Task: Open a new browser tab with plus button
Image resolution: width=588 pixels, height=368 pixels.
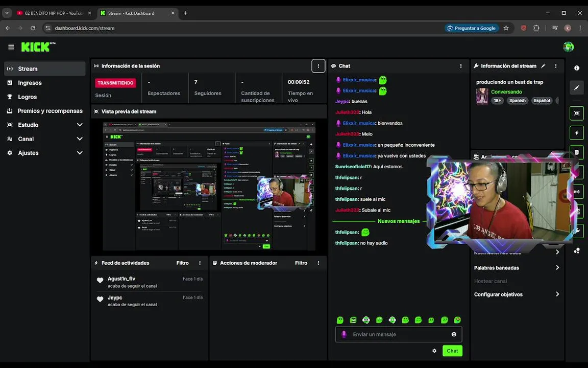Action: [185, 13]
